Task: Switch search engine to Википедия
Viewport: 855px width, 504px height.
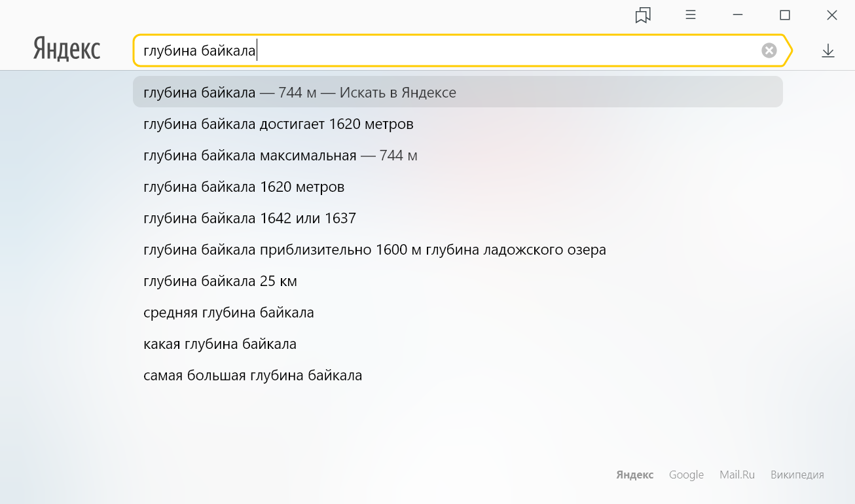Action: click(x=797, y=475)
